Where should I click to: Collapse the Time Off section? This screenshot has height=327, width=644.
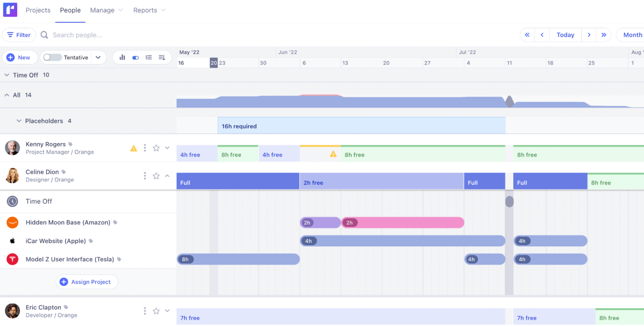pyautogui.click(x=7, y=75)
